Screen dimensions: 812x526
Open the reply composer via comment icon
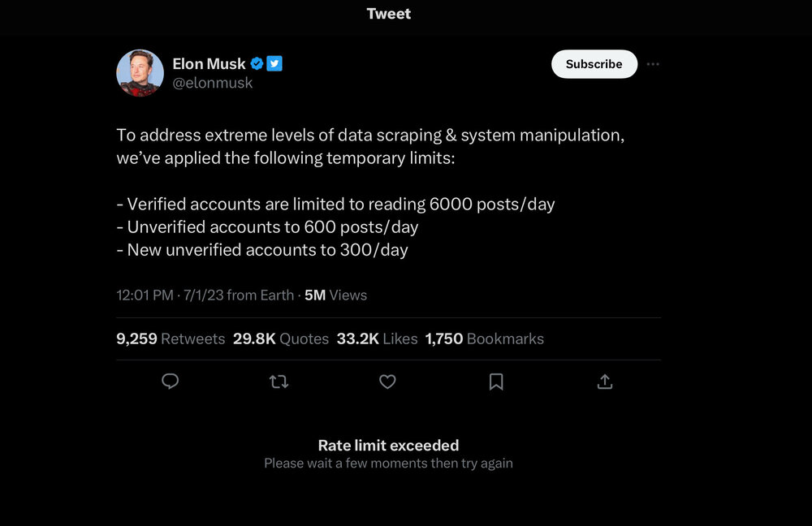[x=170, y=382]
